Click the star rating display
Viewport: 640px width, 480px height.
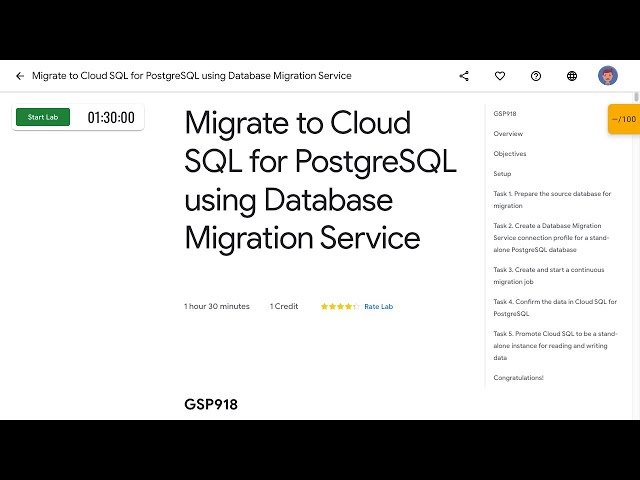[340, 307]
